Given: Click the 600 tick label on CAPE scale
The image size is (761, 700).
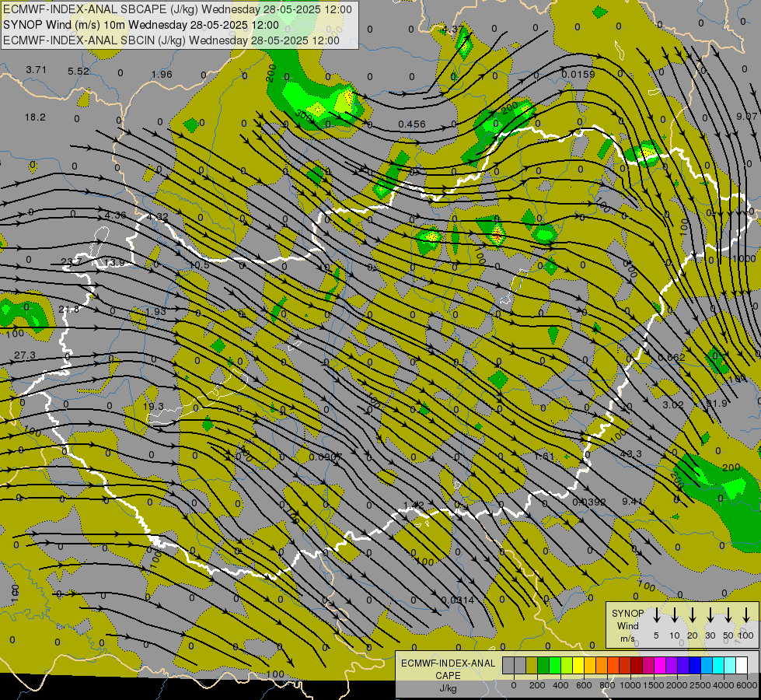Looking at the screenshot, I should (x=584, y=685).
